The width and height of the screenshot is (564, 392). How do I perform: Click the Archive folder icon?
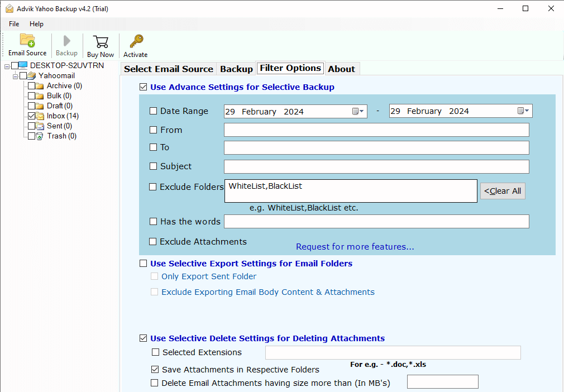point(40,86)
